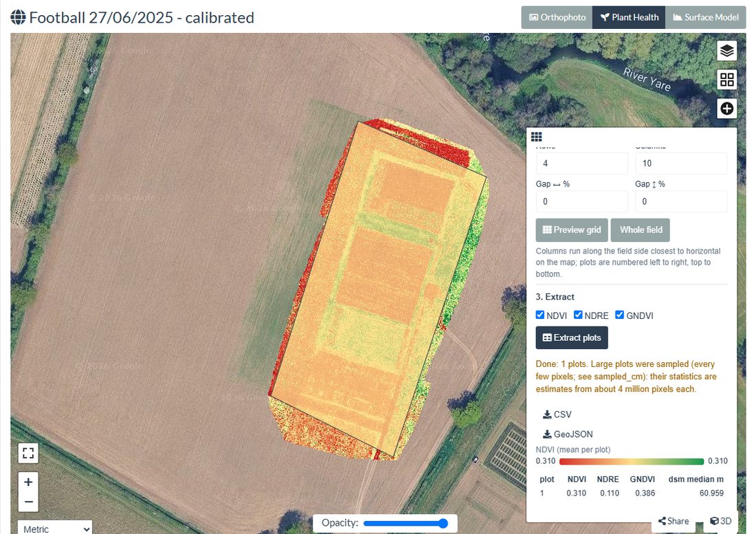The height and width of the screenshot is (534, 756).
Task: Toggle the NDVI checkbox
Action: coord(540,315)
